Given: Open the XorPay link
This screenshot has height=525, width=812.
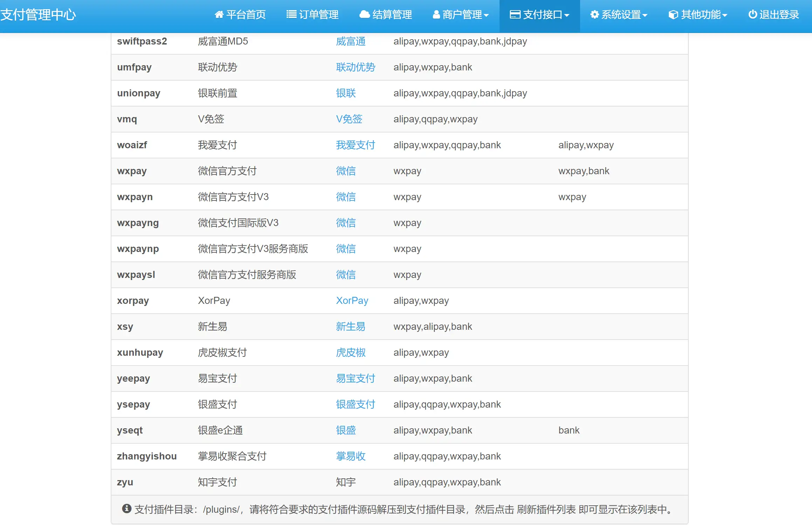Looking at the screenshot, I should click(x=352, y=300).
